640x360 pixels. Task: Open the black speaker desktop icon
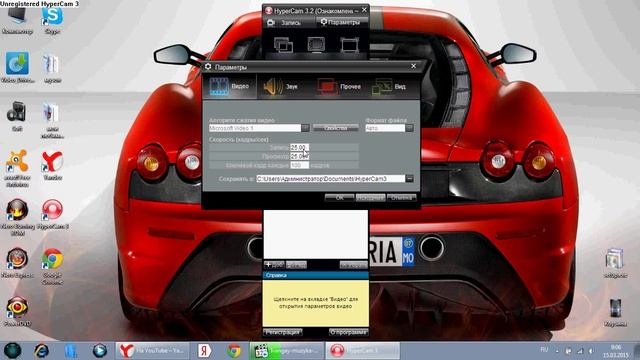pos(17,117)
